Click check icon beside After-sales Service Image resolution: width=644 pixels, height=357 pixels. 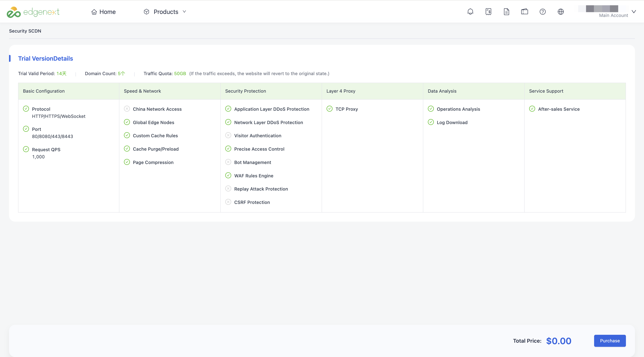coord(532,108)
